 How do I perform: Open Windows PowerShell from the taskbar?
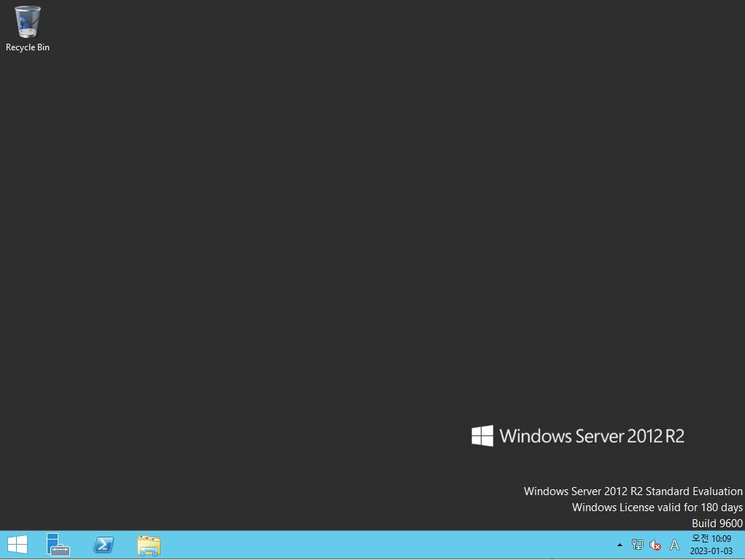point(104,545)
